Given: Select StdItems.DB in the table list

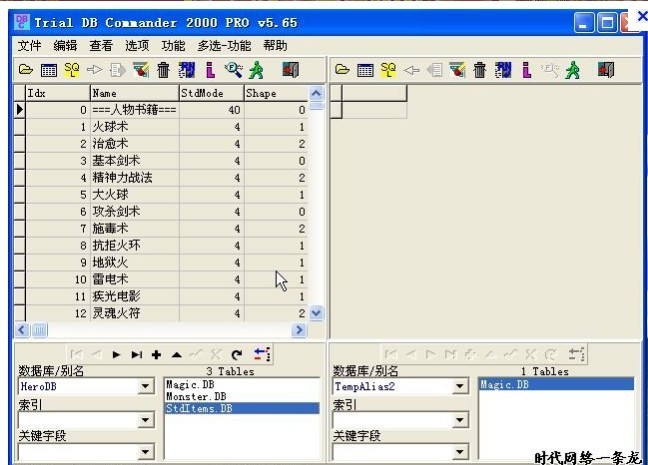Looking at the screenshot, I should 242,408.
